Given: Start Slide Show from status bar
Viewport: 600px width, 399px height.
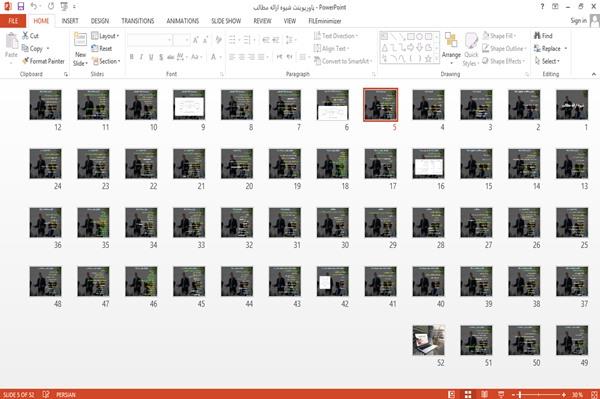Looking at the screenshot, I should 501,394.
